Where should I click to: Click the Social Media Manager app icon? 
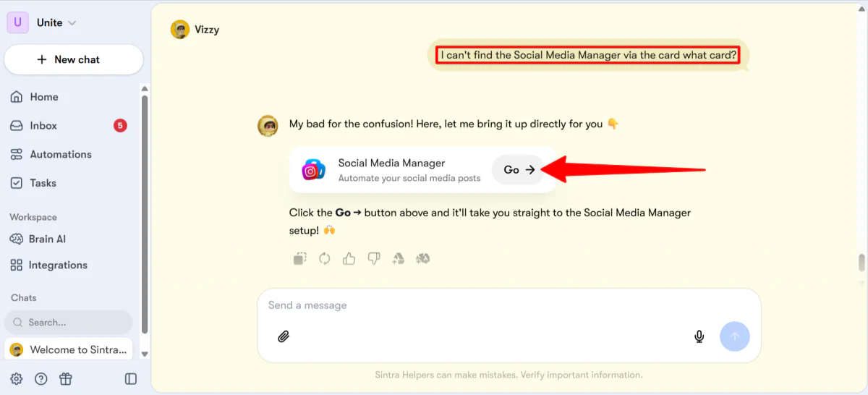(313, 170)
